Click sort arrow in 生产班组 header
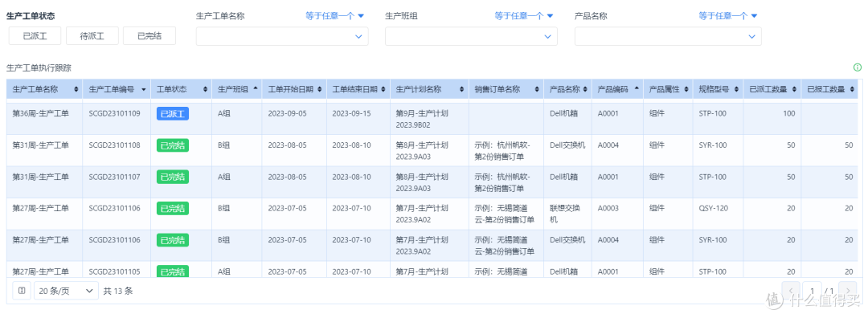The height and width of the screenshot is (318, 868). click(x=256, y=89)
